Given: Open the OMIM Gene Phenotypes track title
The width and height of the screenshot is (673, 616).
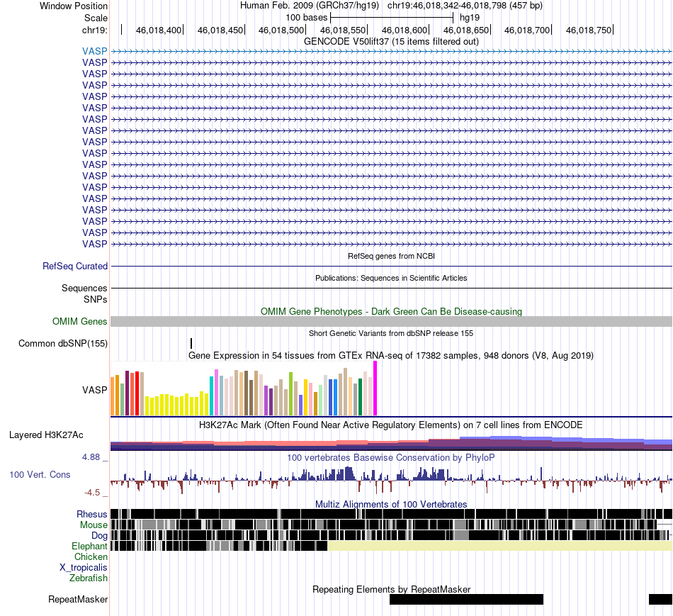Looking at the screenshot, I should tap(391, 311).
